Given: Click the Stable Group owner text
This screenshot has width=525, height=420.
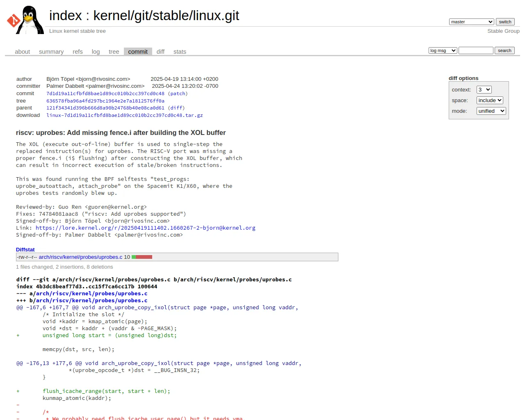Looking at the screenshot, I should click(503, 31).
